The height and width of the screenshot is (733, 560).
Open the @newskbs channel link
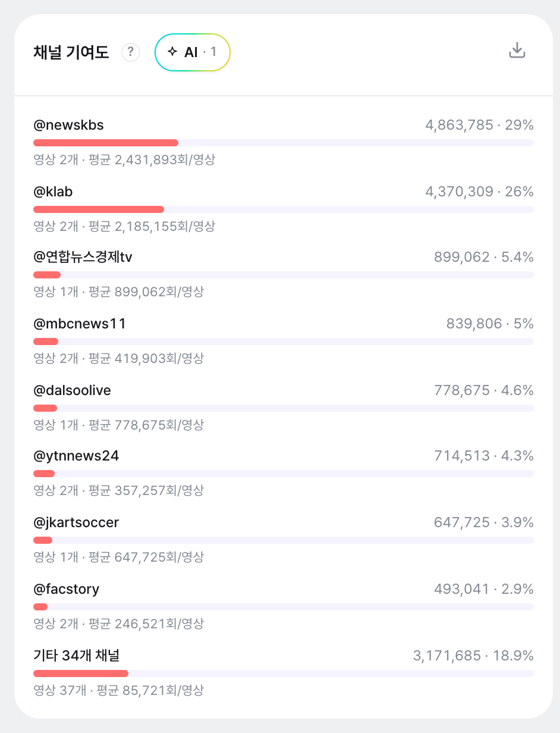tap(69, 125)
